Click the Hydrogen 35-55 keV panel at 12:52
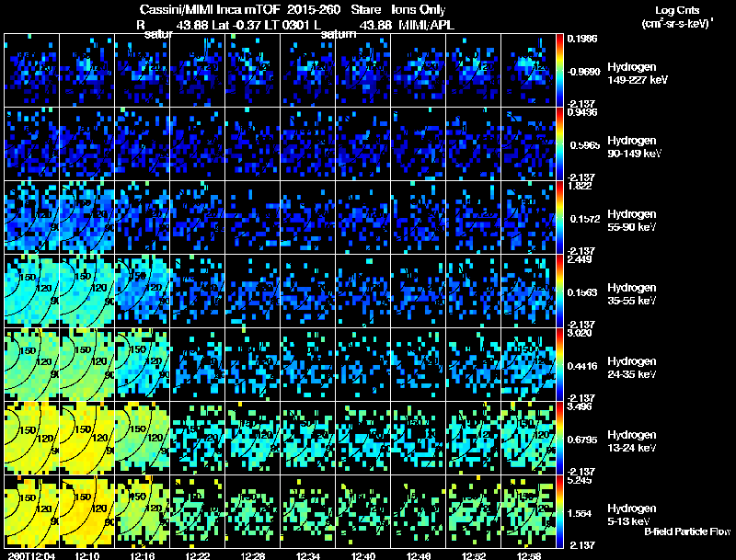Image resolution: width=736 pixels, height=560 pixels. tap(474, 291)
